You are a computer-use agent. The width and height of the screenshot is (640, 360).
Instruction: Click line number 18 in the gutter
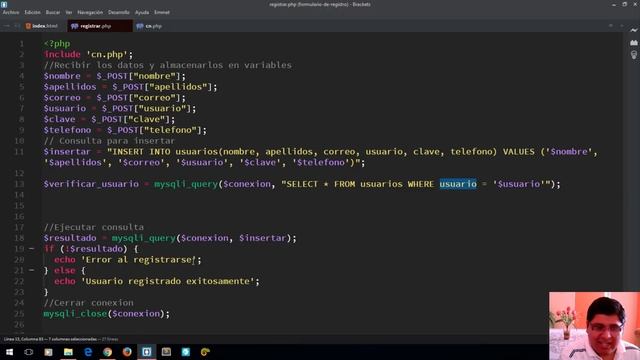coord(19,238)
